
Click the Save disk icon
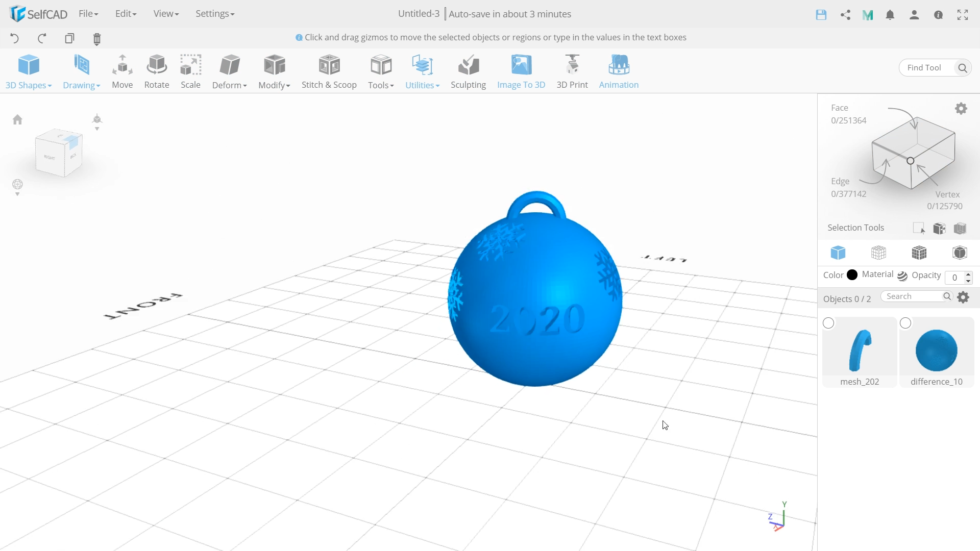point(821,15)
